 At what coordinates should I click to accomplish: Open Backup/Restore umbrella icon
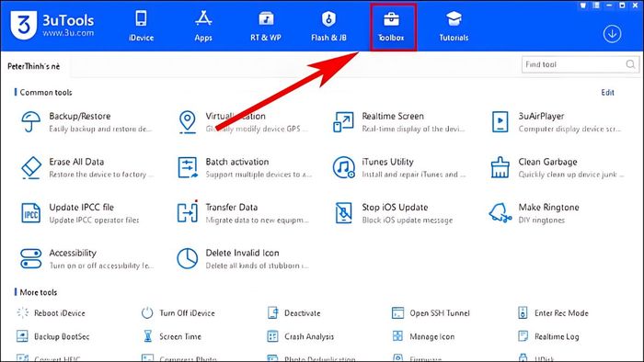pos(30,122)
